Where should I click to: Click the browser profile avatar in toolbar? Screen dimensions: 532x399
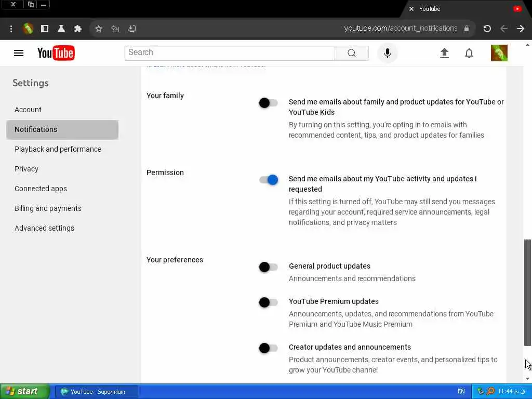28,29
